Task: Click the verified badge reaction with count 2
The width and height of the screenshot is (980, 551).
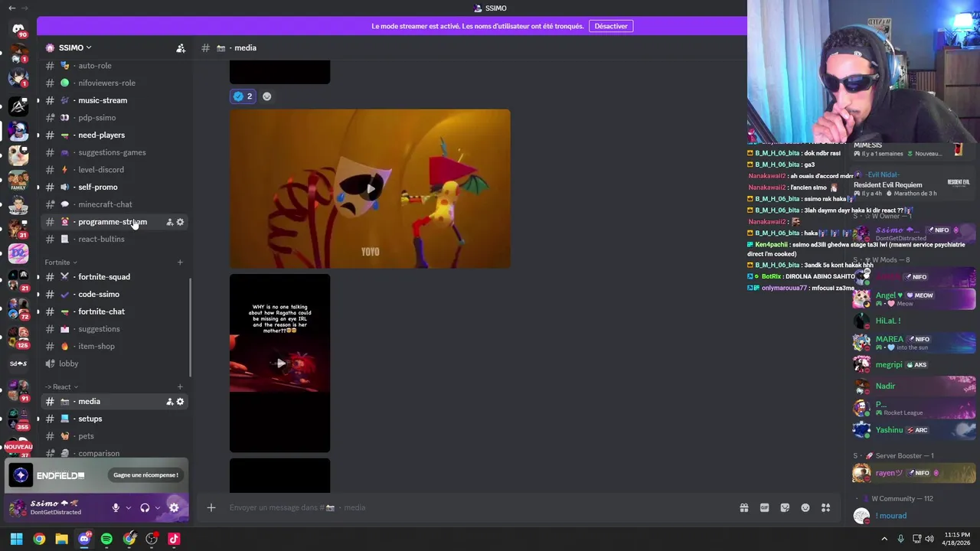Action: pyautogui.click(x=243, y=96)
